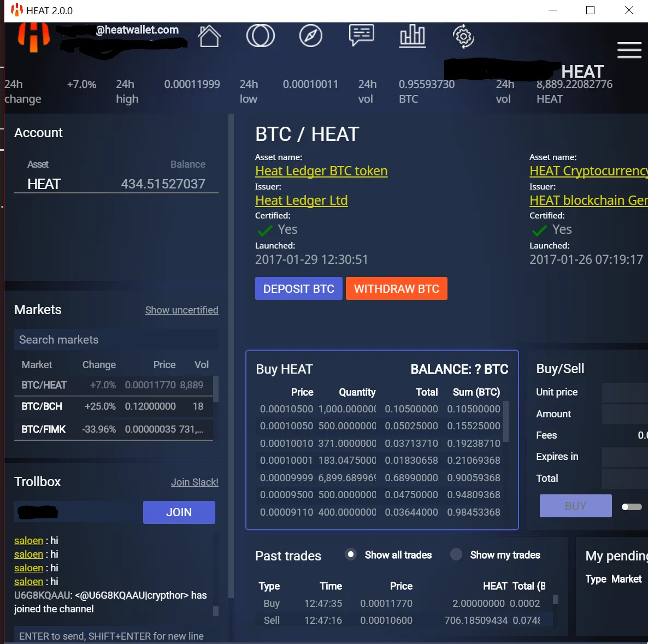Click the DEPOSIT BTC button

298,288
